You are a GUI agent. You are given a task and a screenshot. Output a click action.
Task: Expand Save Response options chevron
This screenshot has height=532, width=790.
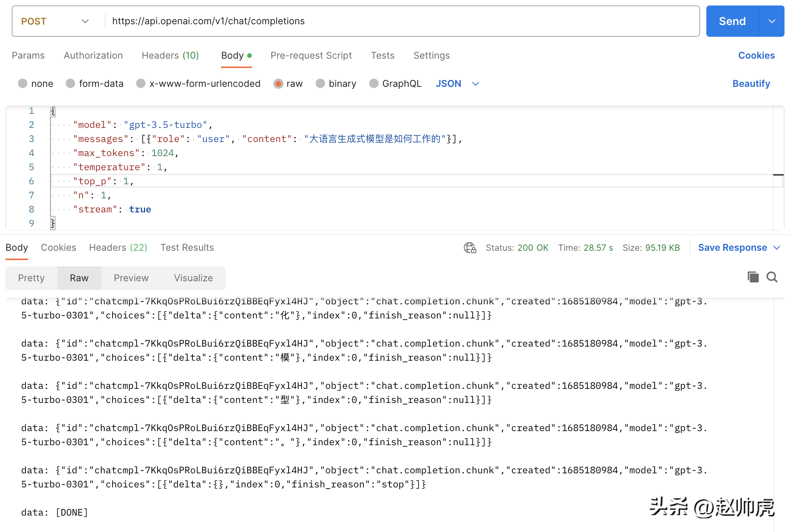(777, 248)
